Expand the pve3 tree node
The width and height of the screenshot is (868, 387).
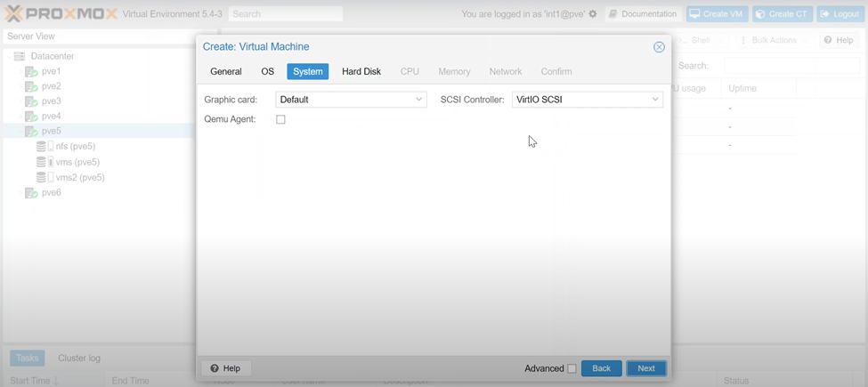point(20,101)
